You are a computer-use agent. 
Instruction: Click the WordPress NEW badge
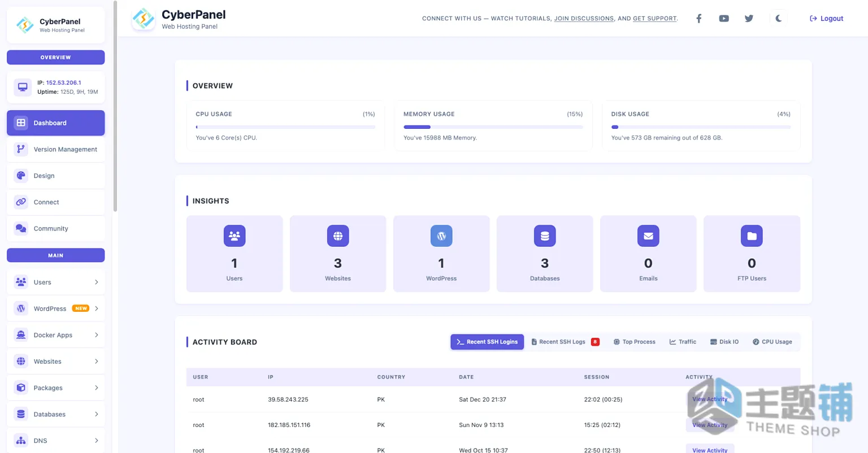pos(81,308)
